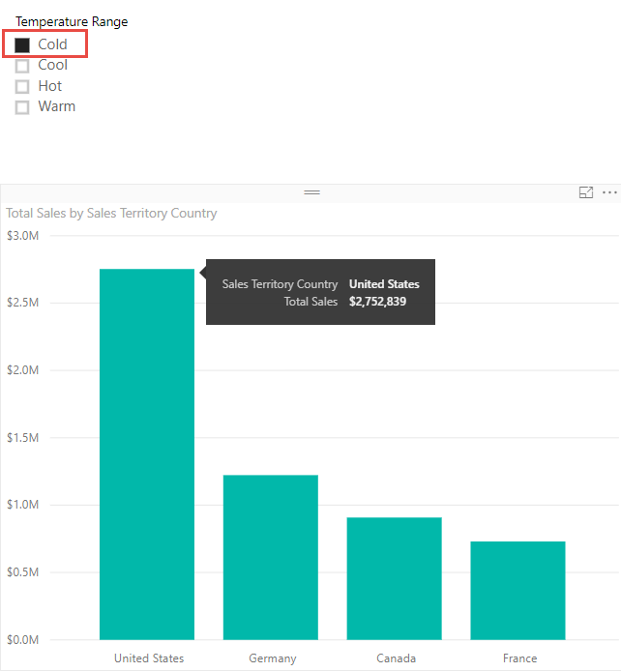This screenshot has height=672, width=621.
Task: Pick the France sales bar
Action: pyautogui.click(x=518, y=590)
